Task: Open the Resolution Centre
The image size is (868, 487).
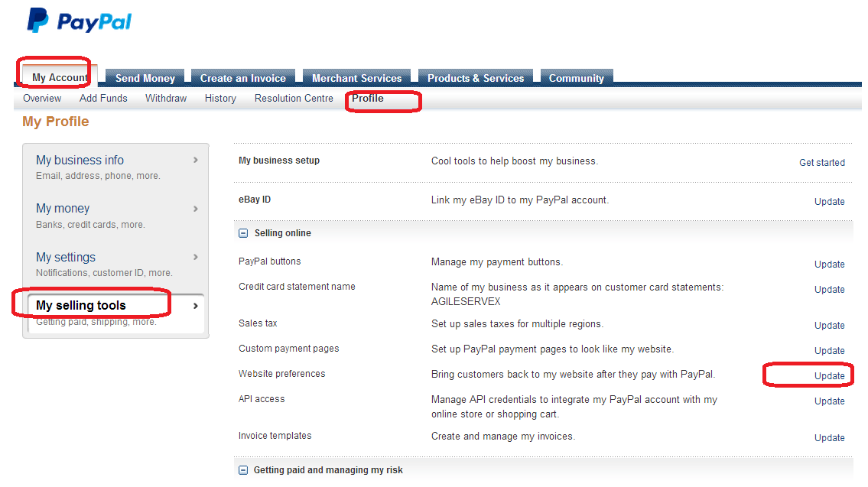Action: coord(294,98)
